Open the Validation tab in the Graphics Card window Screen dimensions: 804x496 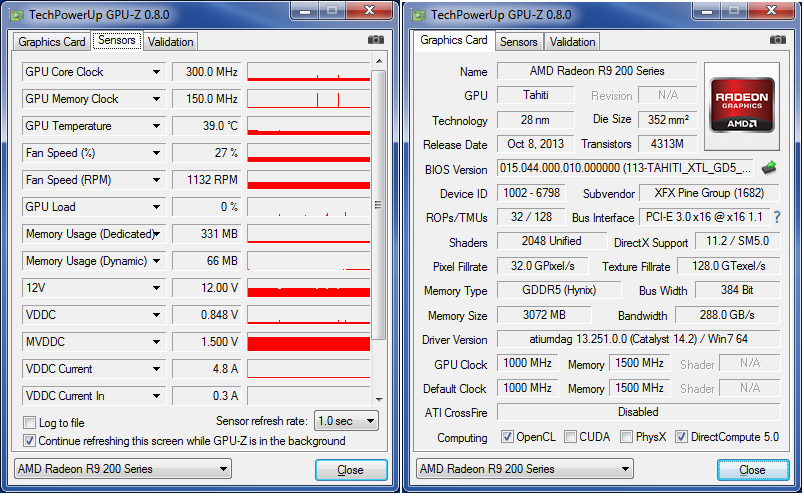point(572,42)
